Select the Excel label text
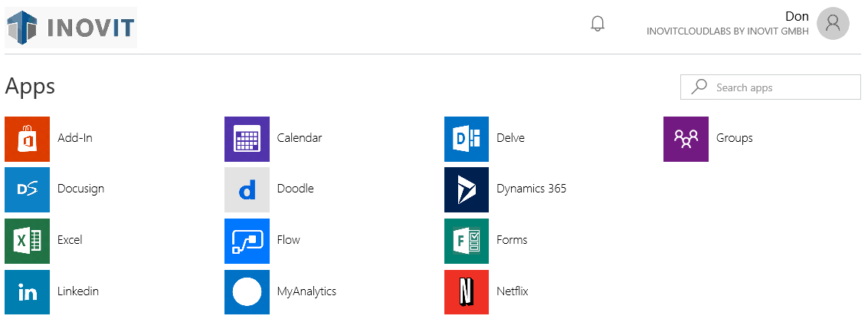This screenshot has width=868, height=319. pos(70,240)
